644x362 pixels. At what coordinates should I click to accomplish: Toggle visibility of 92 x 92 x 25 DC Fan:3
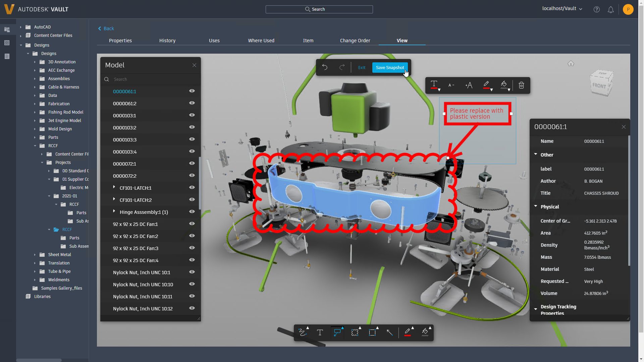tap(192, 248)
